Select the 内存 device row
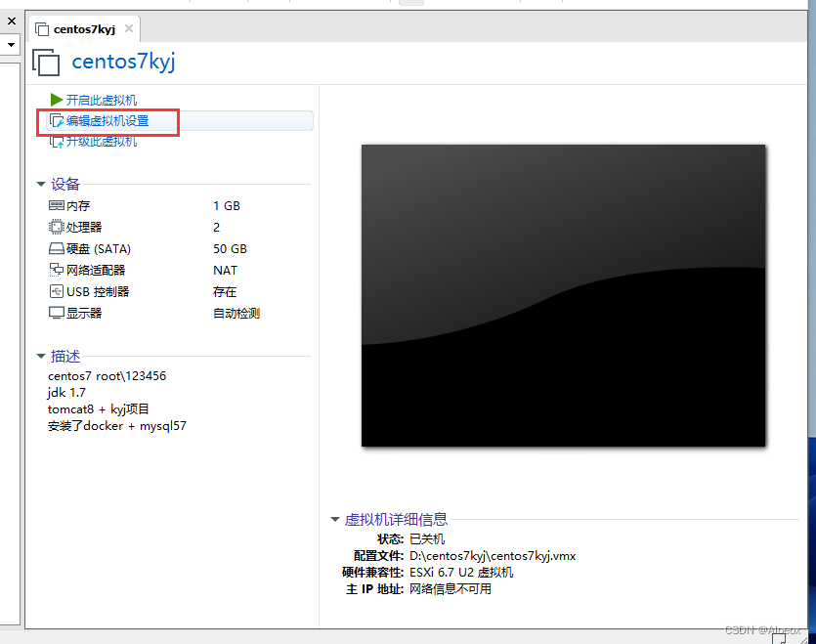The height and width of the screenshot is (644, 816). pos(180,205)
